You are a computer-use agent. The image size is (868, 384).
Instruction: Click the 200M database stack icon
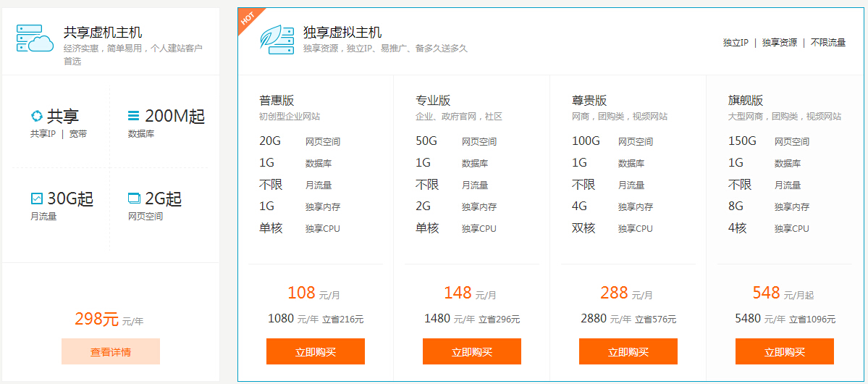click(133, 117)
